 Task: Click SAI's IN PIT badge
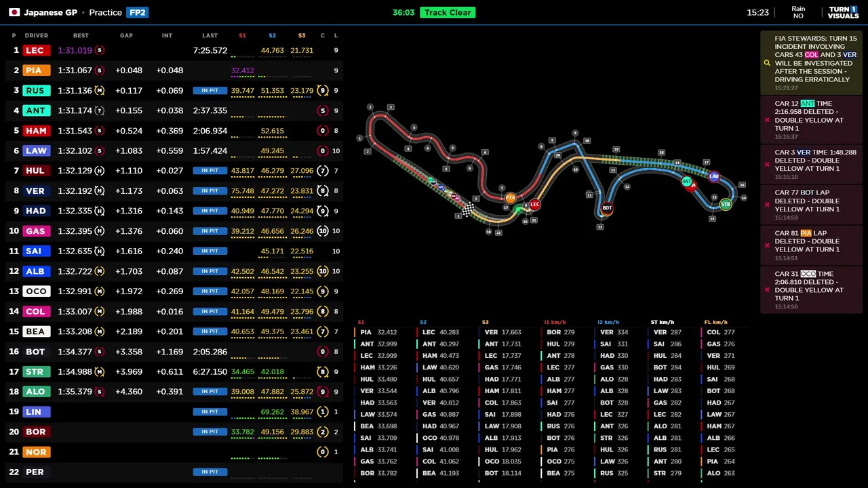(210, 251)
